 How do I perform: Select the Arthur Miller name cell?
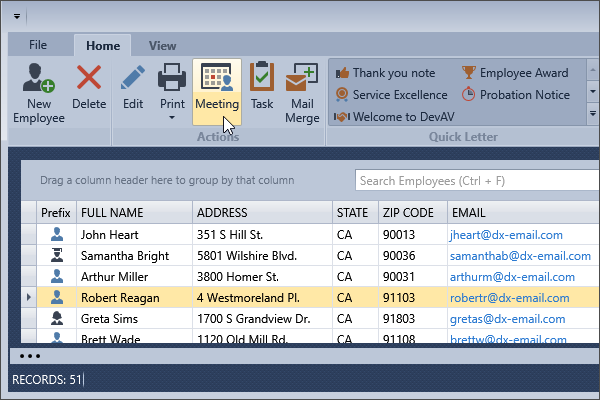coord(134,276)
